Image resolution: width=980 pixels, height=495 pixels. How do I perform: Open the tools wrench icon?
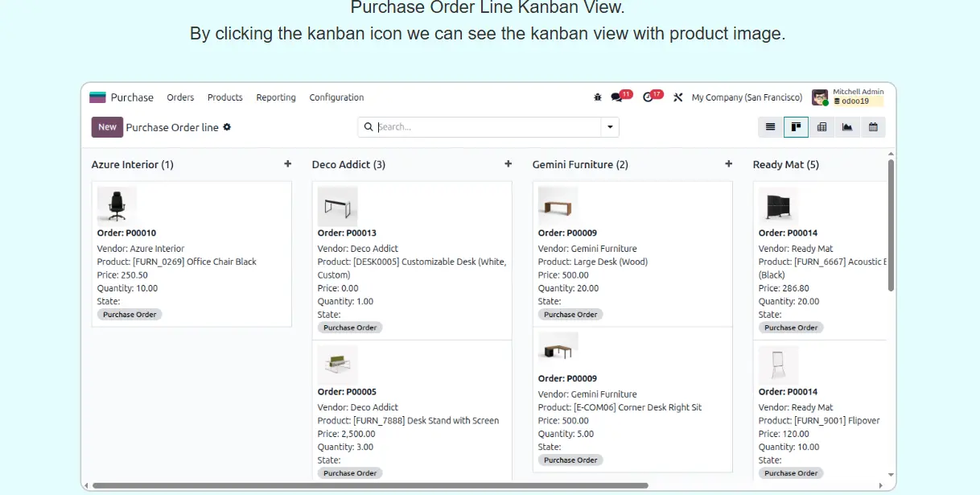click(677, 97)
